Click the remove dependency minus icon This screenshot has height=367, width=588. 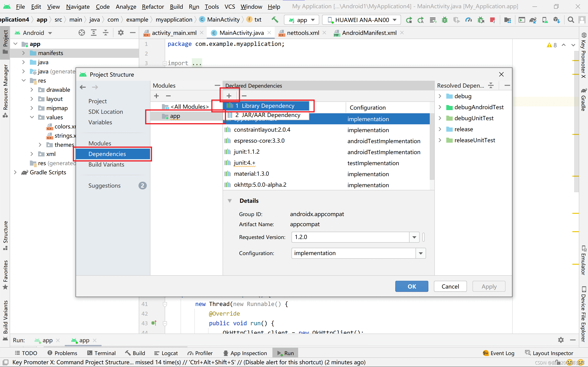244,95
